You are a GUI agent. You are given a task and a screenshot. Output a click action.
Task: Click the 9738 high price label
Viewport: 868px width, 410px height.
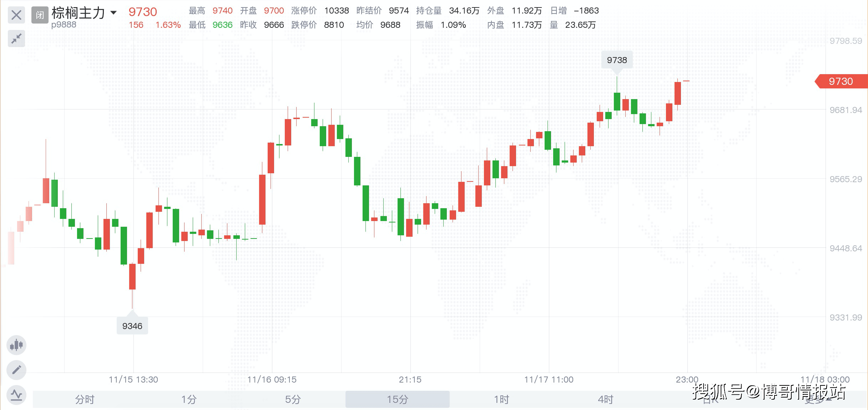point(617,60)
